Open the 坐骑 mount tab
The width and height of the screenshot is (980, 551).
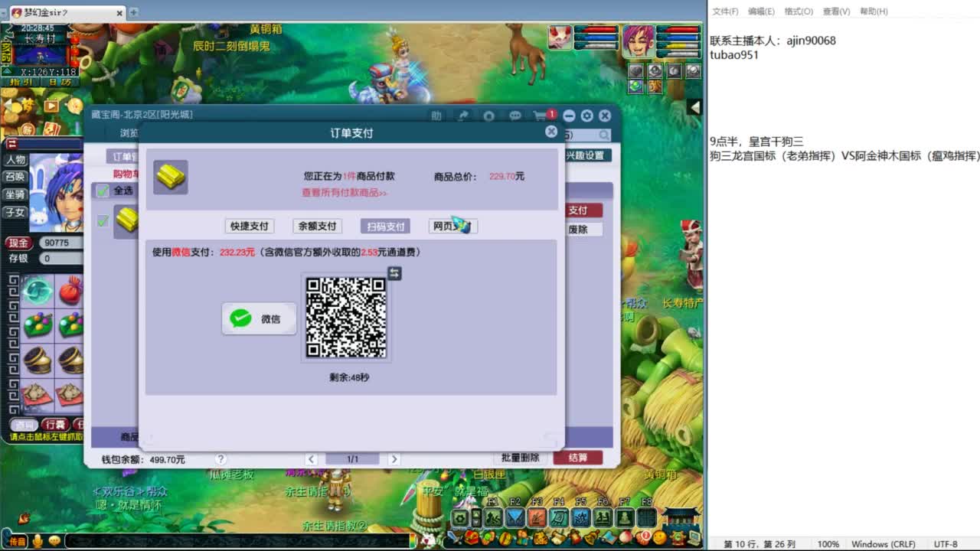(x=15, y=194)
